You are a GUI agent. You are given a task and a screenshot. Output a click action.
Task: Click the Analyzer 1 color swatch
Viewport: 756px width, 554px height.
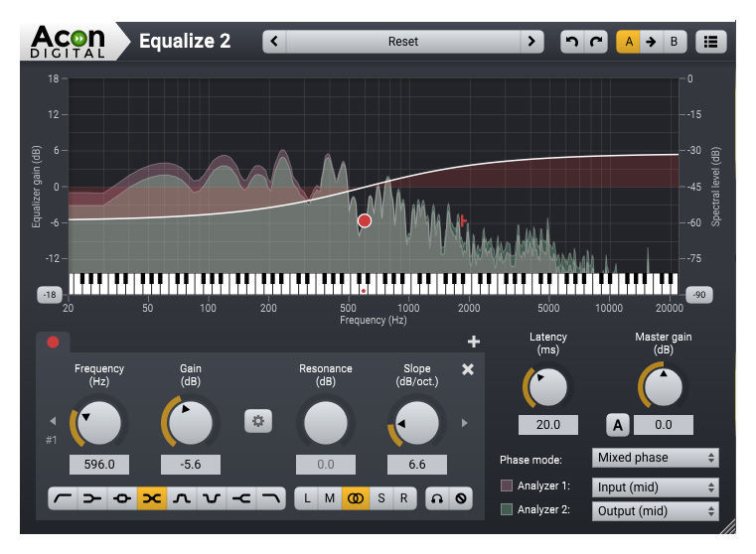click(507, 485)
